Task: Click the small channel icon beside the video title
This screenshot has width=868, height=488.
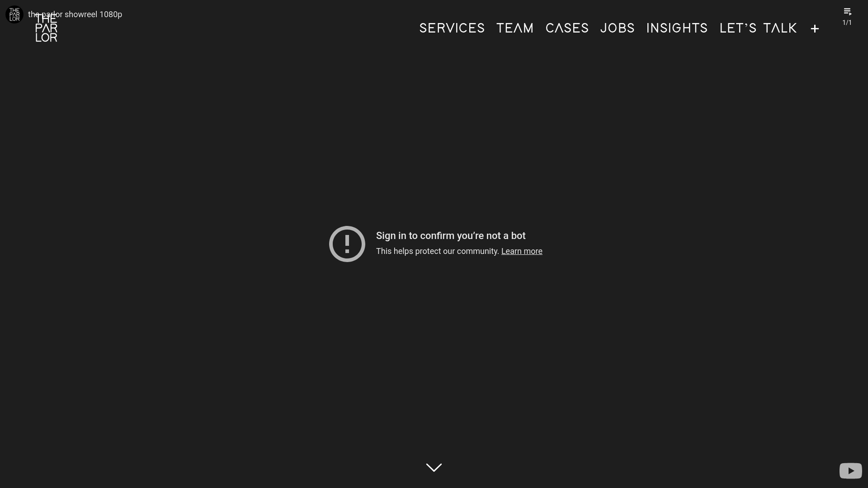Action: [x=14, y=14]
